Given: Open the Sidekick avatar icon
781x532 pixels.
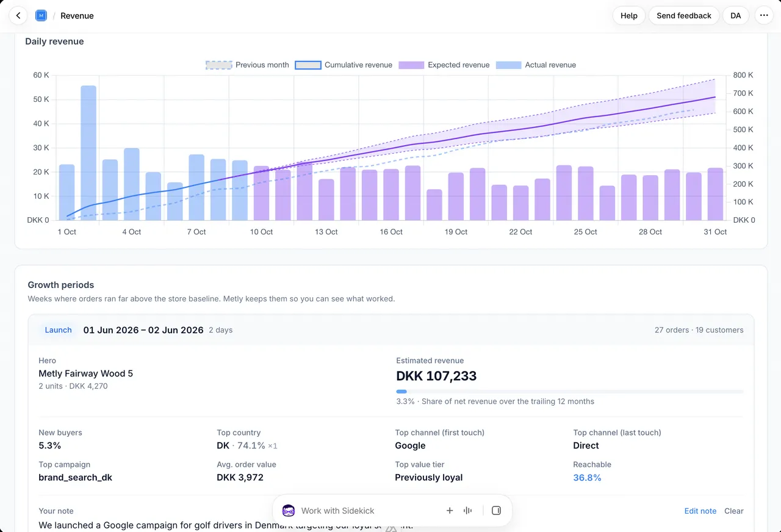Looking at the screenshot, I should pyautogui.click(x=289, y=511).
